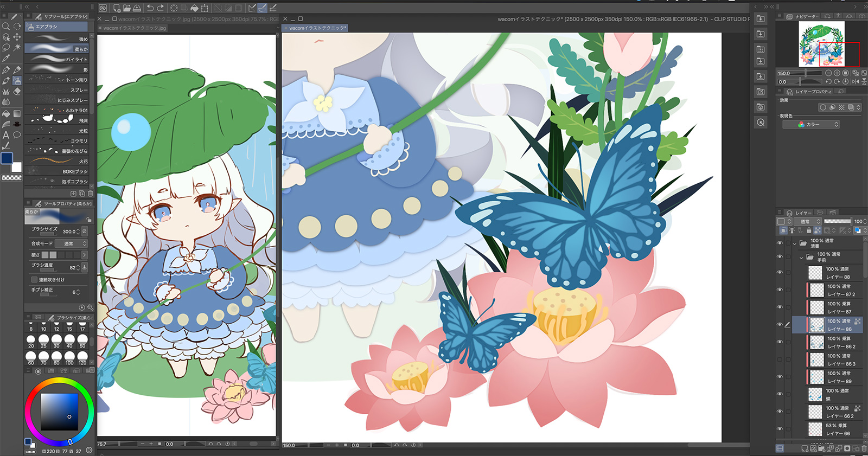The width and height of the screenshot is (868, 456).
Task: Open the ナビゲーター panel tab
Action: [802, 16]
